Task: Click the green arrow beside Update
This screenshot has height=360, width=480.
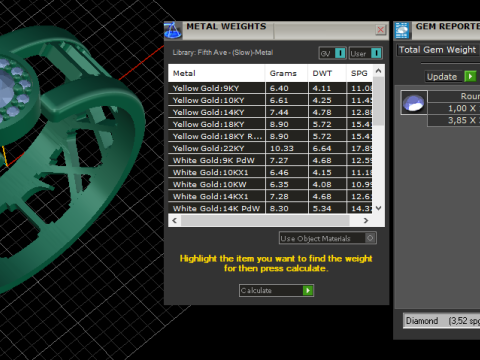Action: tap(470, 77)
